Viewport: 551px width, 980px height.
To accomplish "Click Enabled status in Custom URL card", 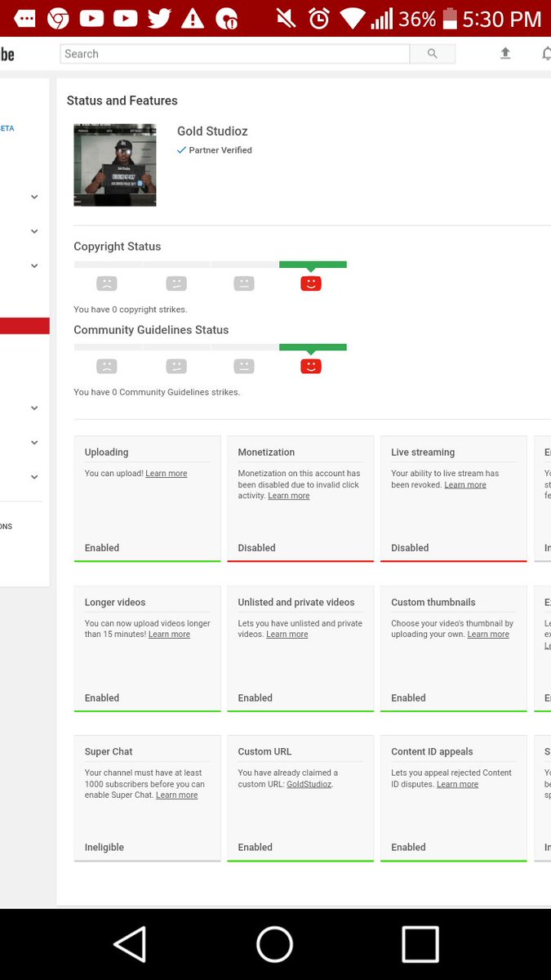I will tap(256, 848).
